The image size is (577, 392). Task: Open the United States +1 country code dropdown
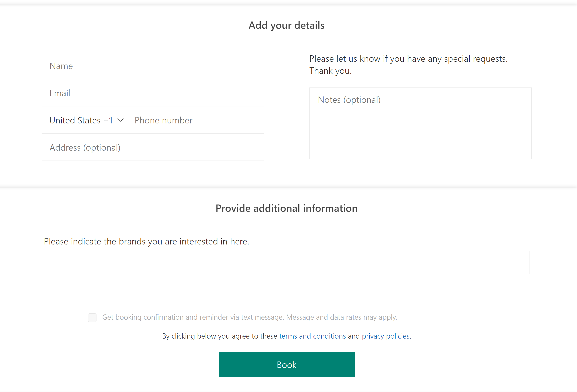coord(87,120)
